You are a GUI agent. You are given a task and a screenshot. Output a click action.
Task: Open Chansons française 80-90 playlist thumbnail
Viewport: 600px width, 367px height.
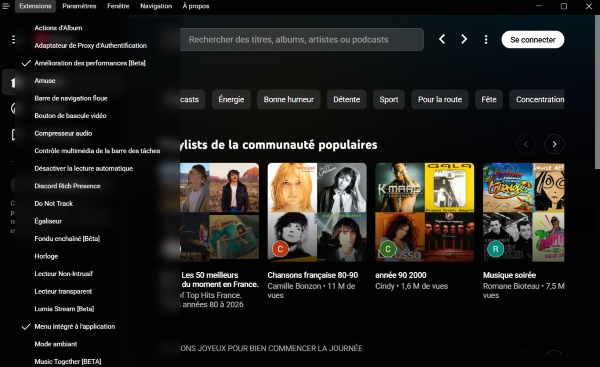point(317,212)
